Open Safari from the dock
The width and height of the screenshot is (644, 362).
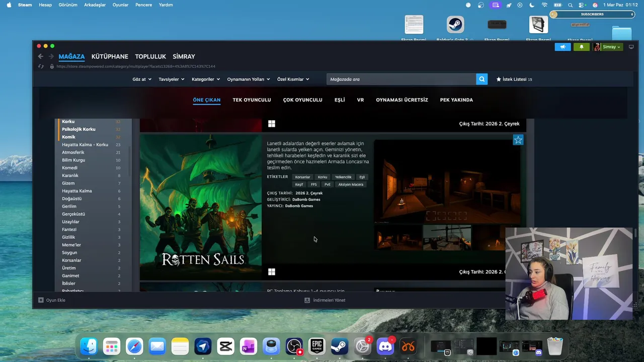pos(134,346)
